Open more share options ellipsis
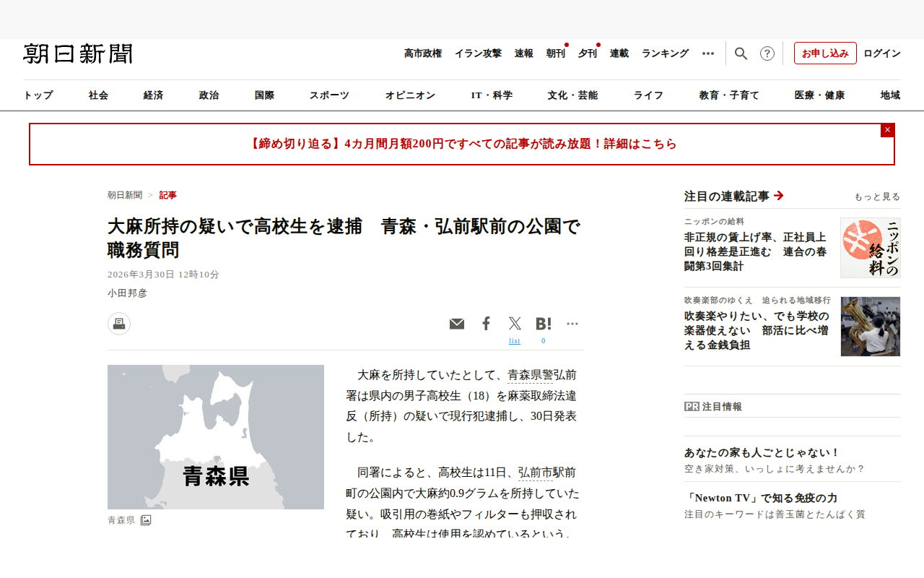The height and width of the screenshot is (578, 924). click(x=572, y=324)
